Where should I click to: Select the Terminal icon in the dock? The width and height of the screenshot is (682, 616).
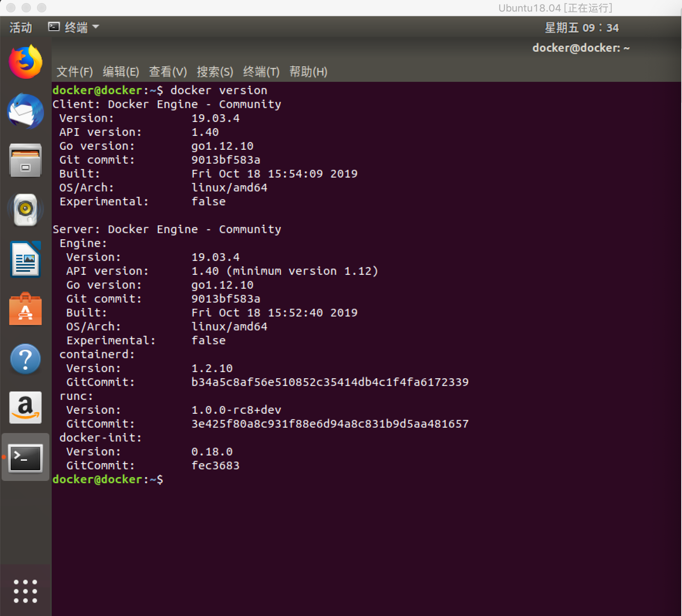[25, 458]
